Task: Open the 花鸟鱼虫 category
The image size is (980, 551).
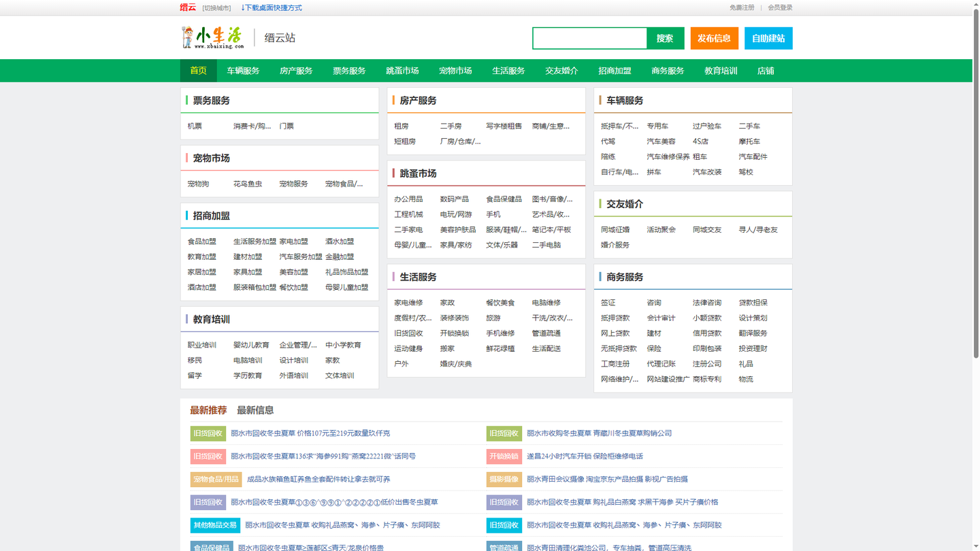Action: (248, 184)
